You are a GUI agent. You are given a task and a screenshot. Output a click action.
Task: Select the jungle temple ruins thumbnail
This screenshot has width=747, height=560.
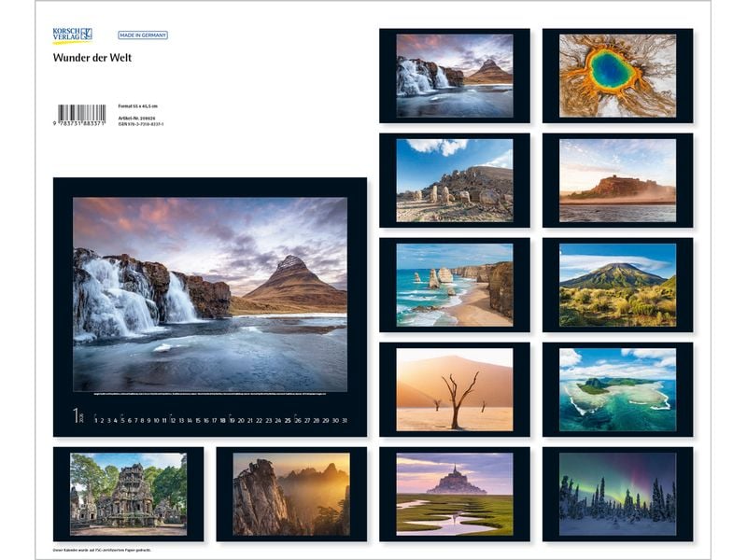[x=128, y=494]
